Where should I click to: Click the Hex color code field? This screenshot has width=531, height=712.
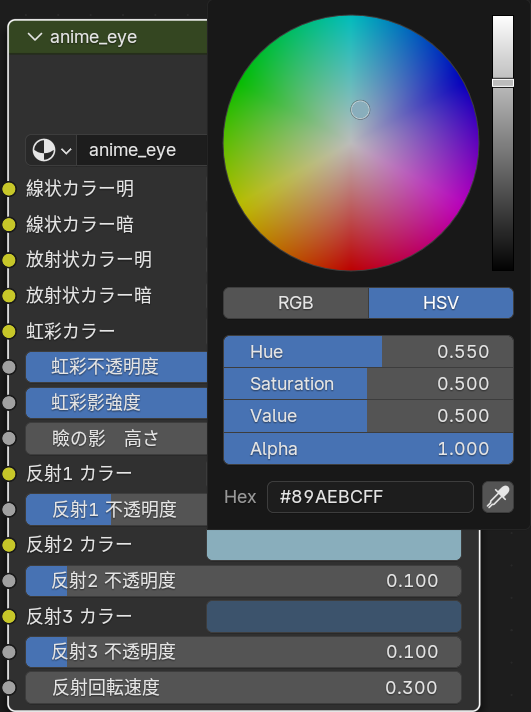click(x=370, y=497)
